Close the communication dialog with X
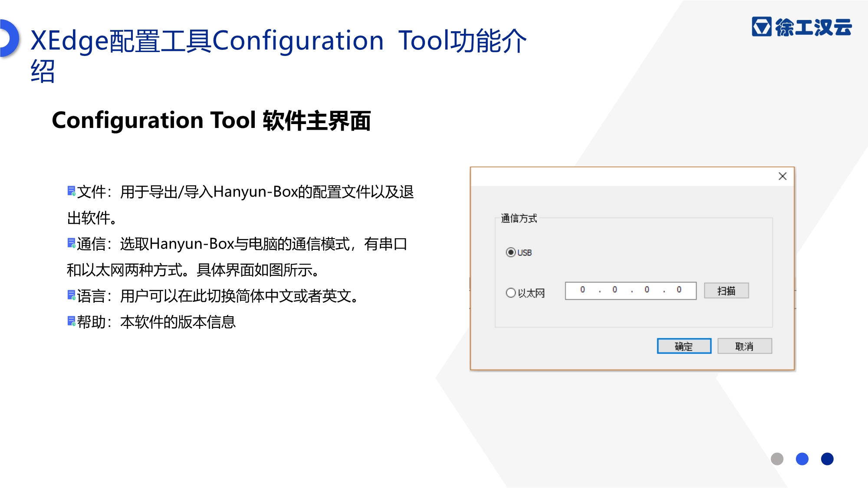Image resolution: width=868 pixels, height=488 pixels. click(783, 176)
